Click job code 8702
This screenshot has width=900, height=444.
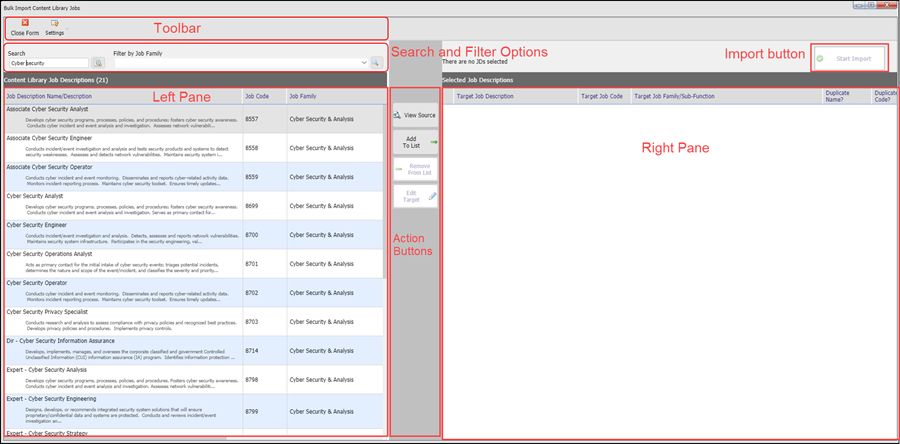pos(253,293)
